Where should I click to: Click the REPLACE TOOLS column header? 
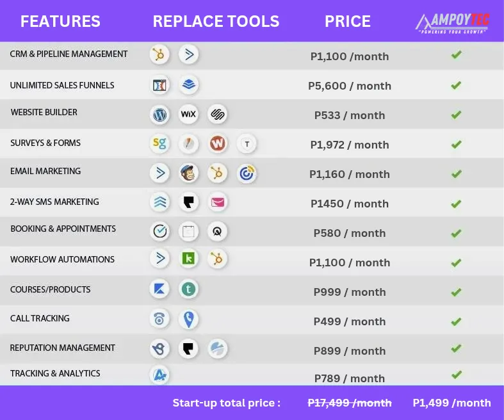[216, 22]
